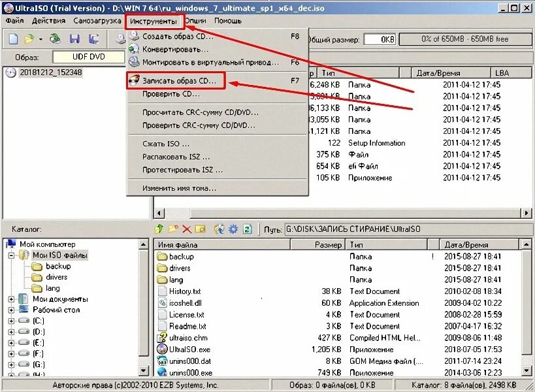Screen dimensions: 535x392
Task: Select isoshell.dll in file list
Action: (x=185, y=303)
